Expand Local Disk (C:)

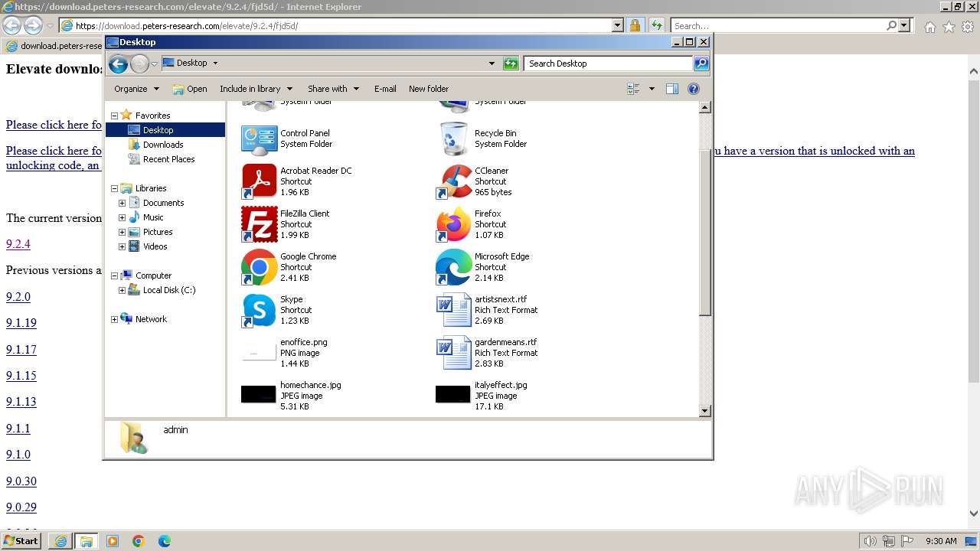click(122, 290)
